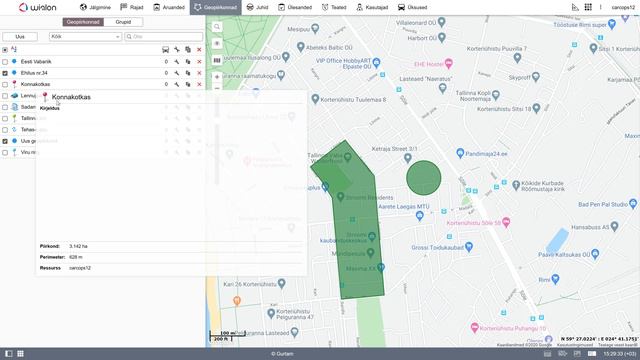Check the Konnakotkas geofence checkbox
640x360 pixels.
pyautogui.click(x=5, y=84)
